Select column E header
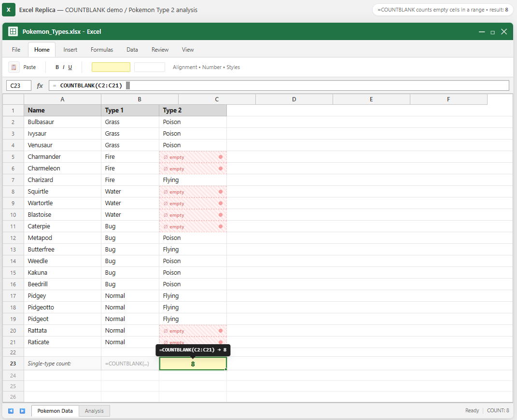Image resolution: width=517 pixels, height=420 pixels. [x=371, y=99]
